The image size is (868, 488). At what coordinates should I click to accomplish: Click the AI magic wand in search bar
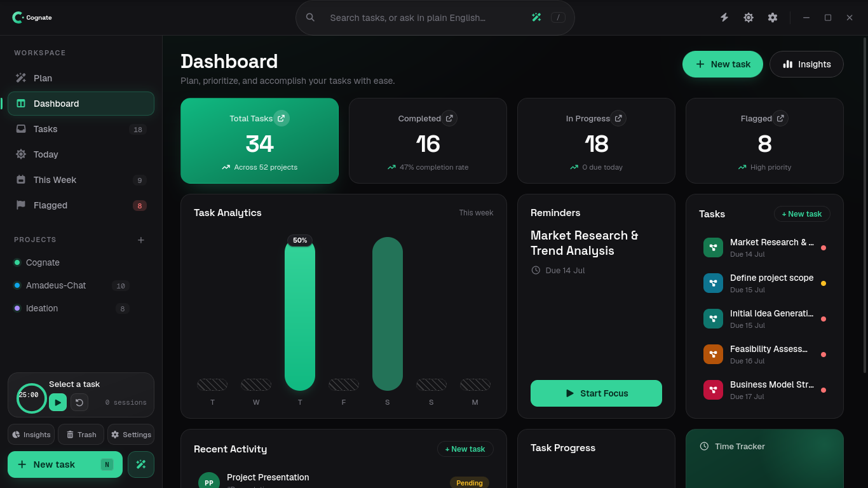pyautogui.click(x=536, y=18)
